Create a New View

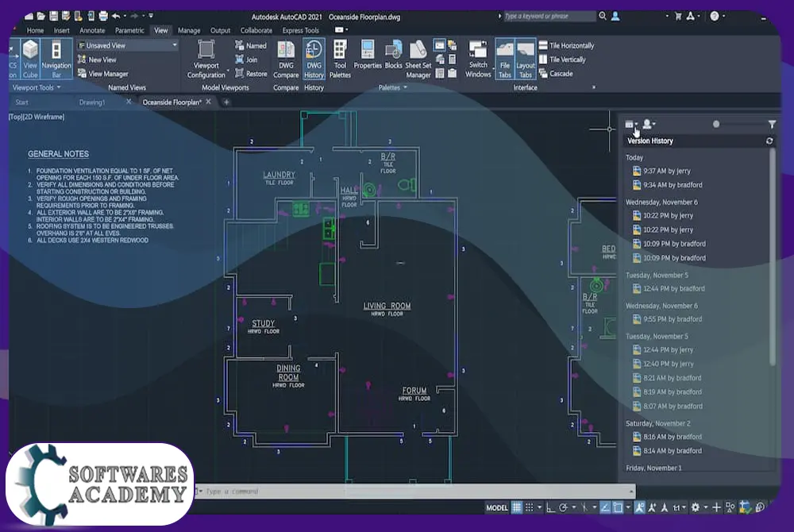coord(97,60)
